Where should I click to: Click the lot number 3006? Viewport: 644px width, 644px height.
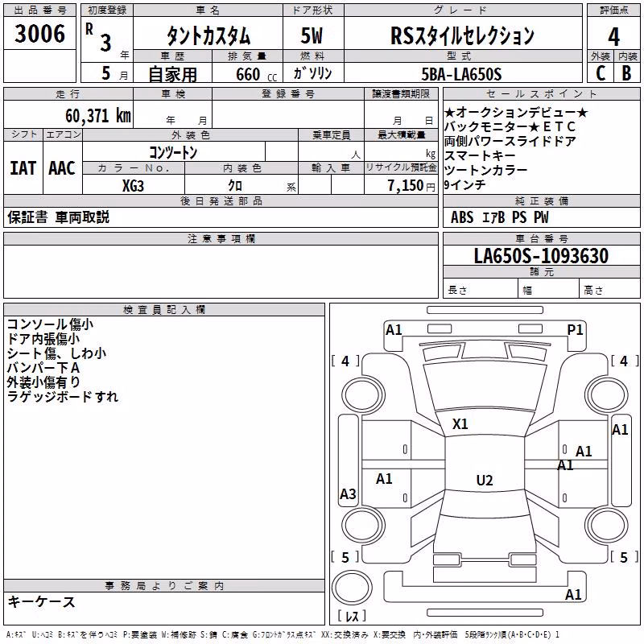(x=39, y=34)
